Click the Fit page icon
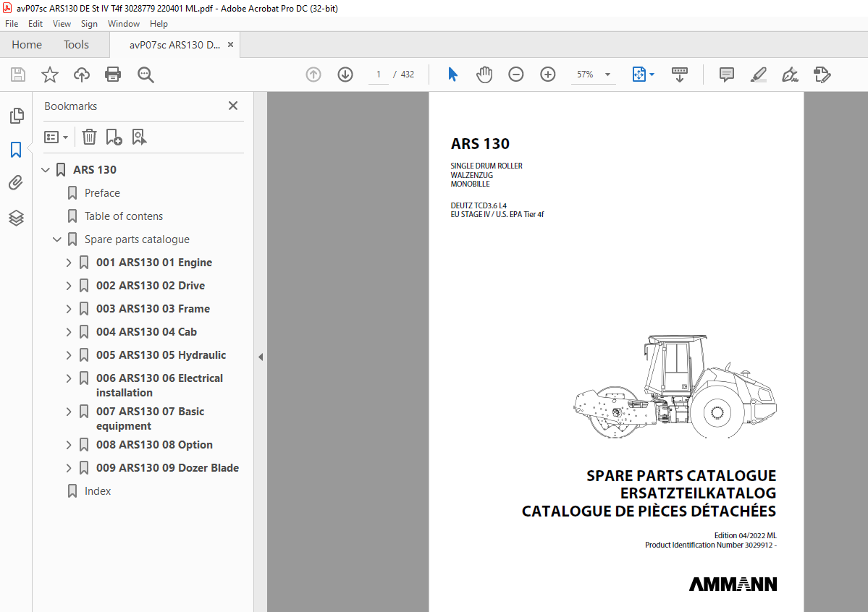The height and width of the screenshot is (612, 868). [x=639, y=74]
